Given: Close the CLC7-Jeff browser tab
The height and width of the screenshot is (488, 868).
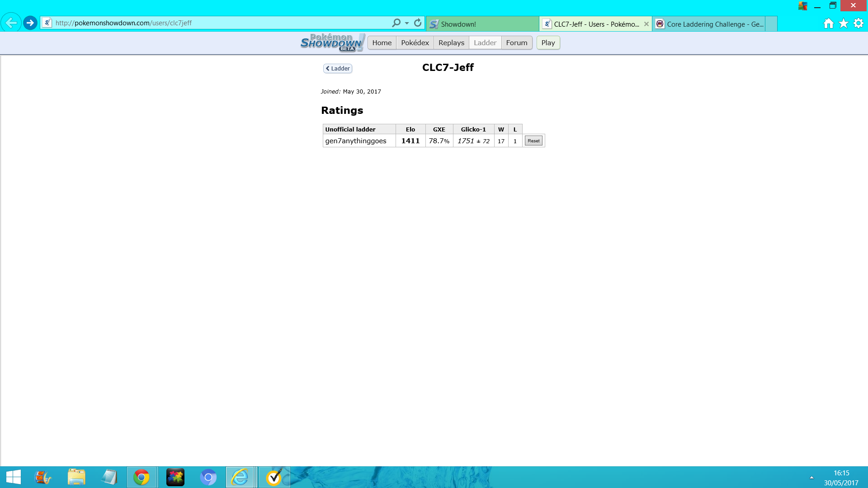Looking at the screenshot, I should pos(646,24).
